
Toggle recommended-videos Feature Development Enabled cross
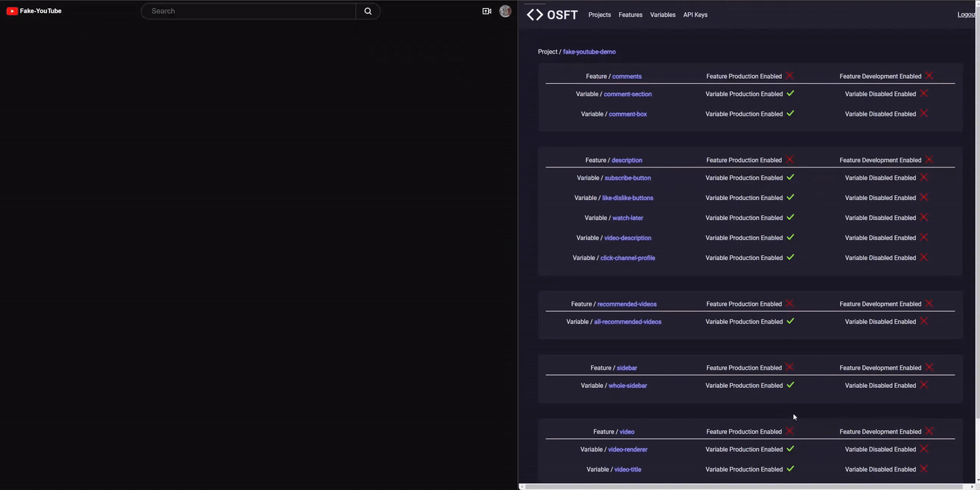pos(929,304)
